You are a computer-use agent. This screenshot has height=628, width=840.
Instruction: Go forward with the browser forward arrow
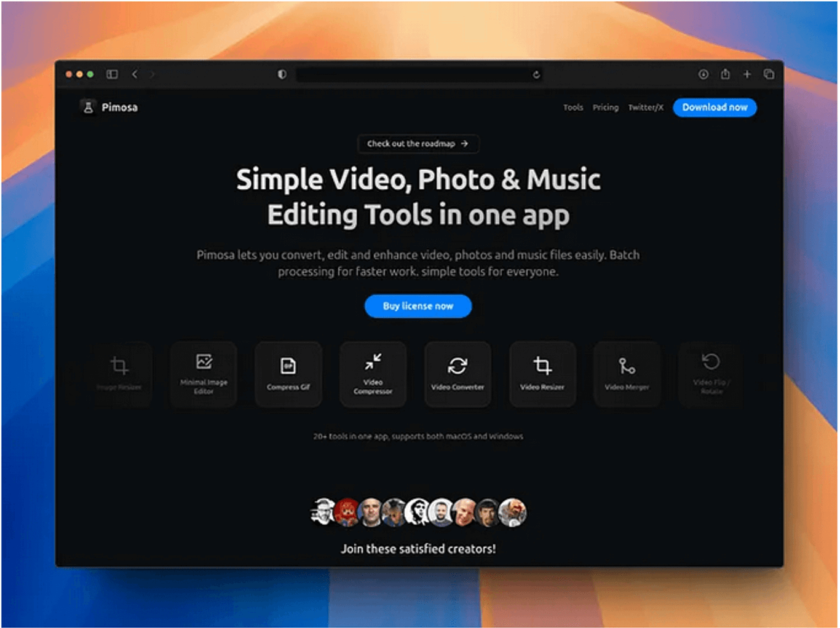click(x=152, y=74)
